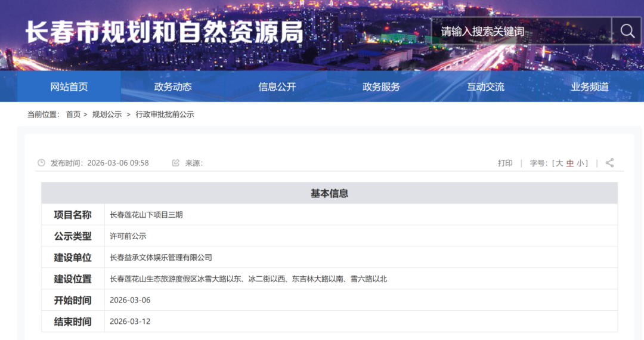Click the date 2026-03-12
The width and height of the screenshot is (644, 340).
[130, 322]
